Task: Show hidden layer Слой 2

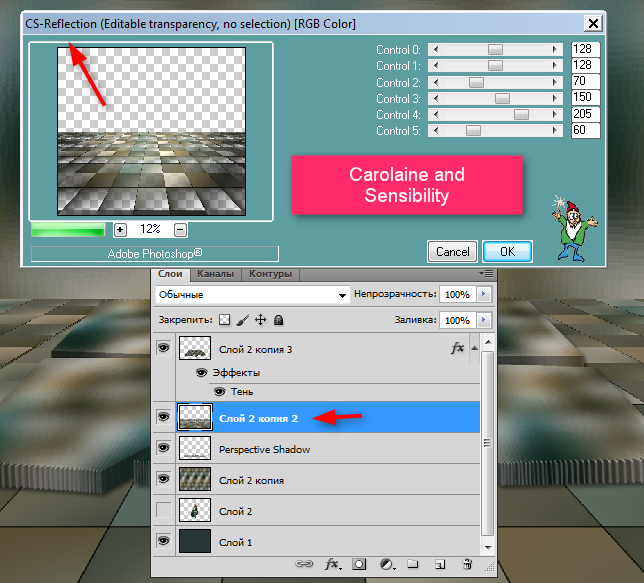Action: coord(163,510)
